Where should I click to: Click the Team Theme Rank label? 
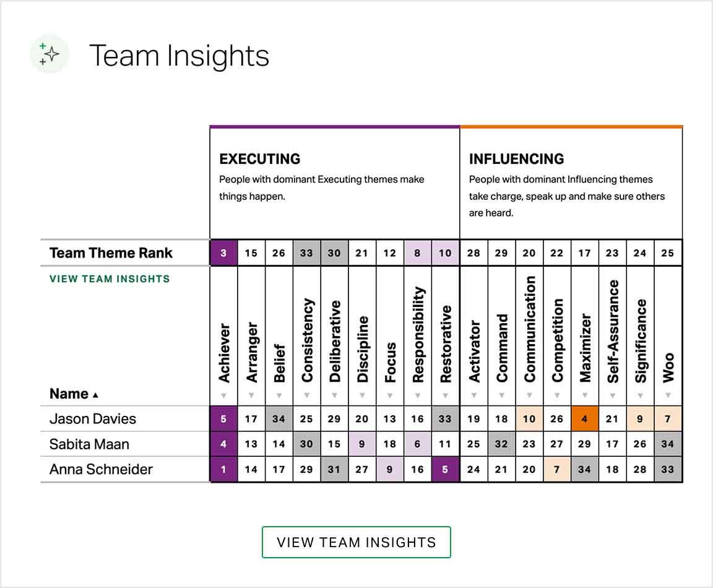110,253
